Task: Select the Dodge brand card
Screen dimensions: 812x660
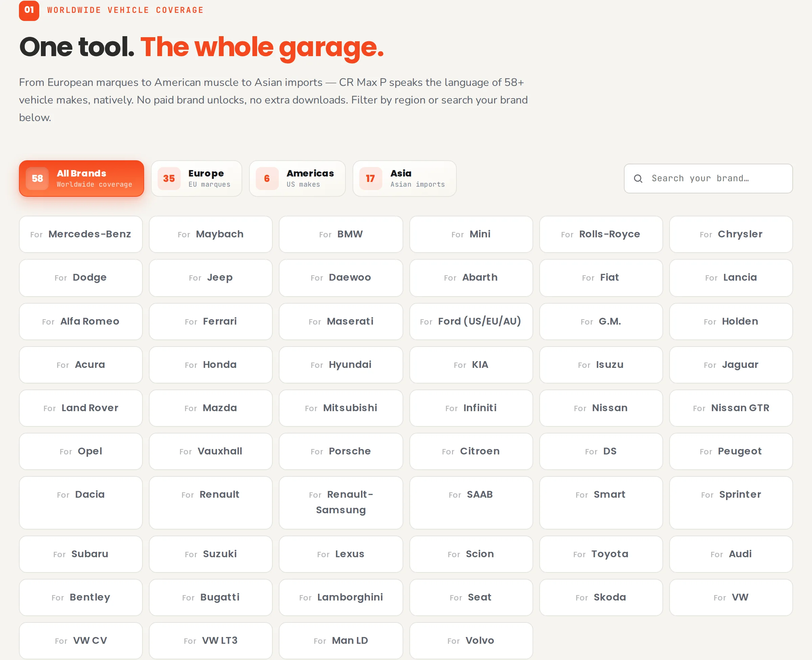Action: tap(81, 278)
